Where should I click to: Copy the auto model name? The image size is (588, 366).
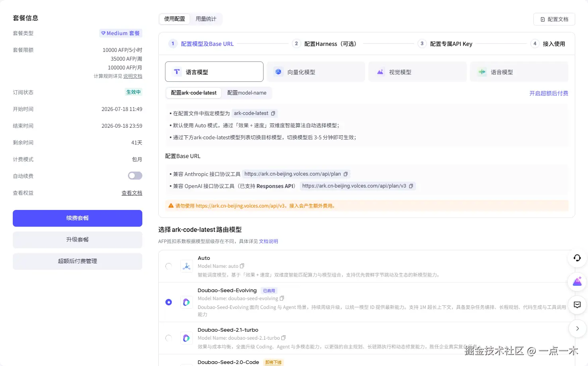coord(242,266)
